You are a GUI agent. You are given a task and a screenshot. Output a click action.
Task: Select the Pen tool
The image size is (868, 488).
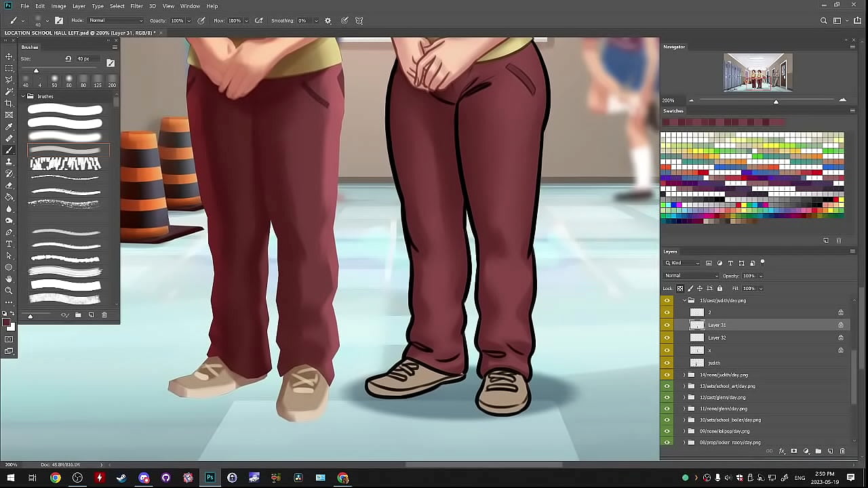(x=9, y=232)
